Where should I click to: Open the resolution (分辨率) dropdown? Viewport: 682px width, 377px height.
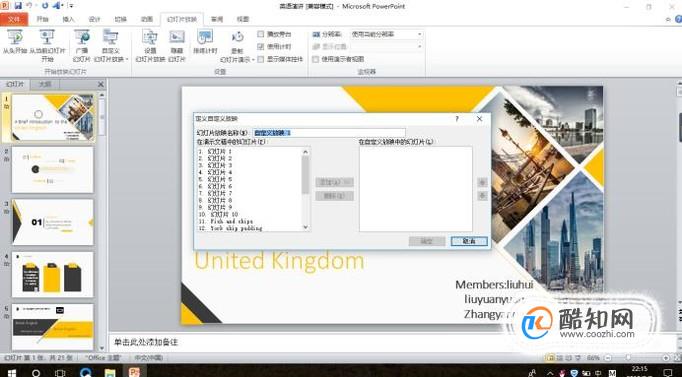tap(387, 34)
